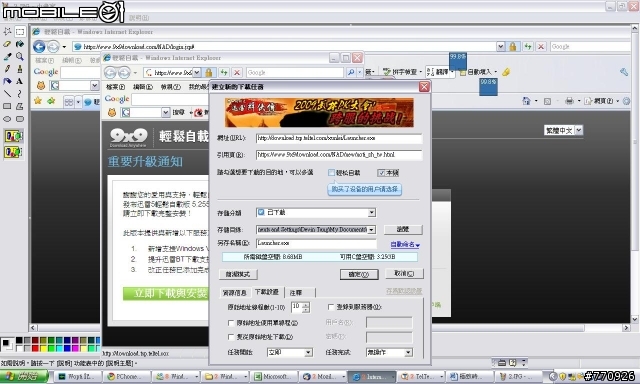Click the 確定 OK button
The width and height of the screenshot is (640, 384).
[359, 274]
